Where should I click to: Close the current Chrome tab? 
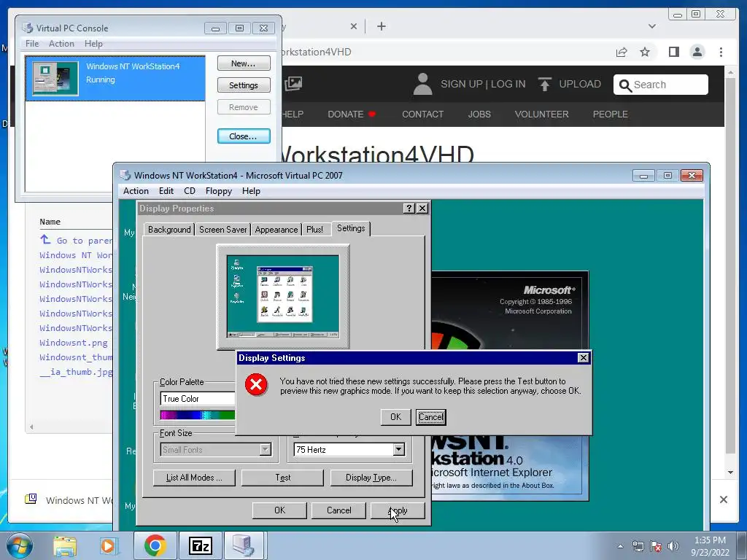point(354,26)
